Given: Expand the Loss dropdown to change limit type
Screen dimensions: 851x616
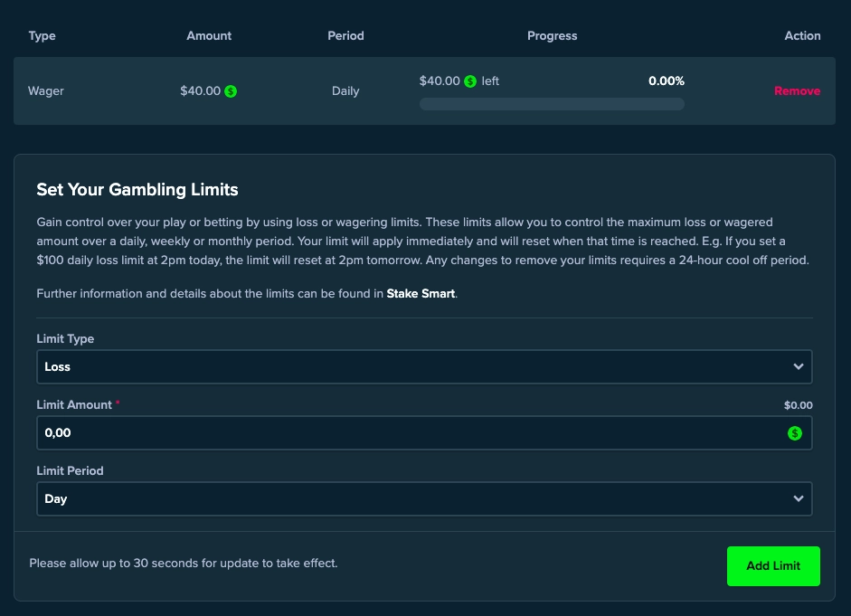Looking at the screenshot, I should point(424,366).
